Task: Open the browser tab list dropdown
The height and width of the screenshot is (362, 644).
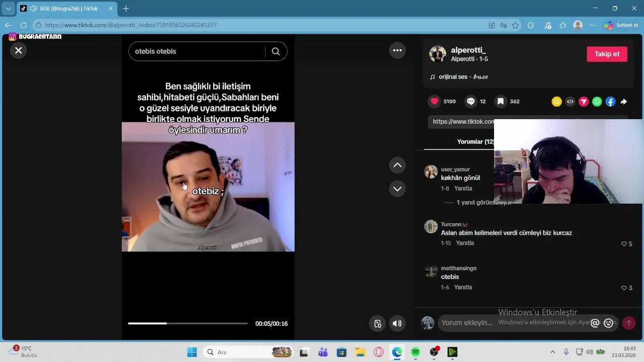Action: tap(8, 9)
